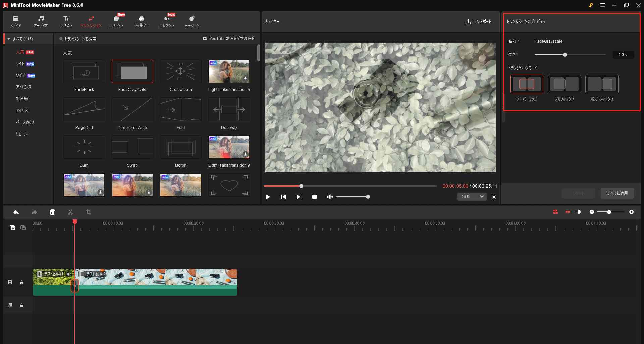The image size is (644, 344).
Task: Lock the video track with its padlock icon
Action: [x=22, y=282]
